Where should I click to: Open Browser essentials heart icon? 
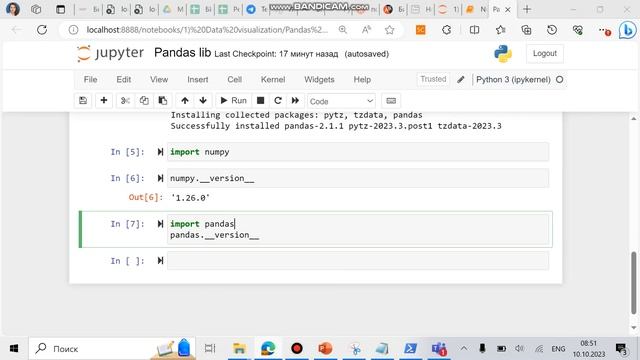tap(578, 30)
